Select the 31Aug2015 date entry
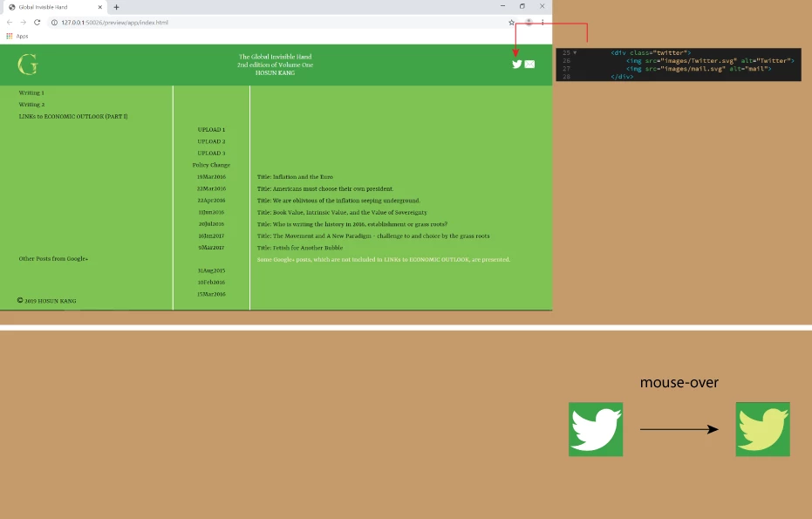 211,270
